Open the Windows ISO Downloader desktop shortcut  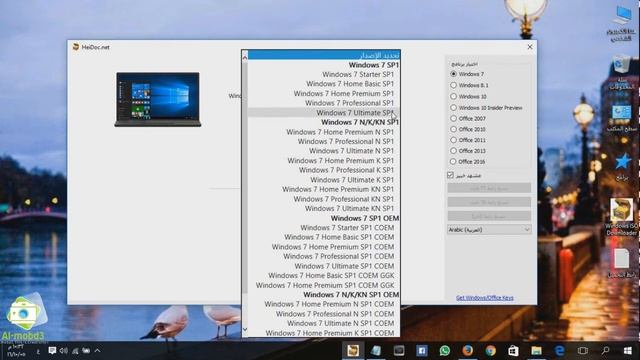pos(621,216)
